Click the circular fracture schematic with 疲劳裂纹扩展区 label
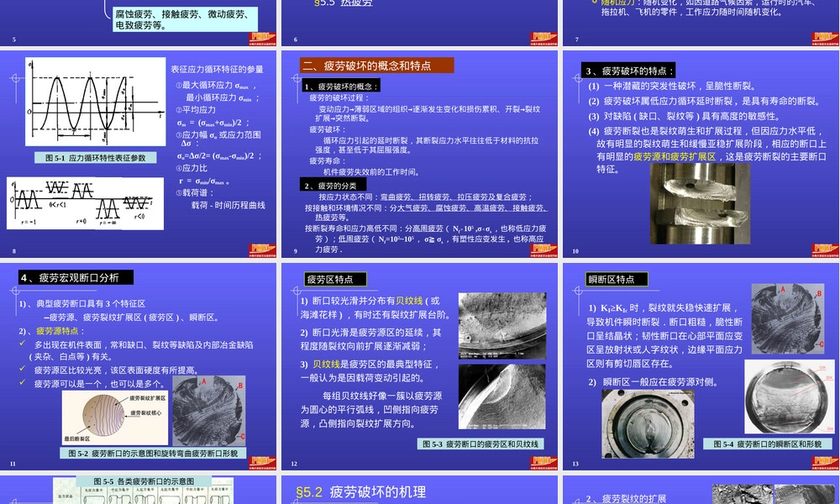This screenshot has height=504, width=840. 115,417
